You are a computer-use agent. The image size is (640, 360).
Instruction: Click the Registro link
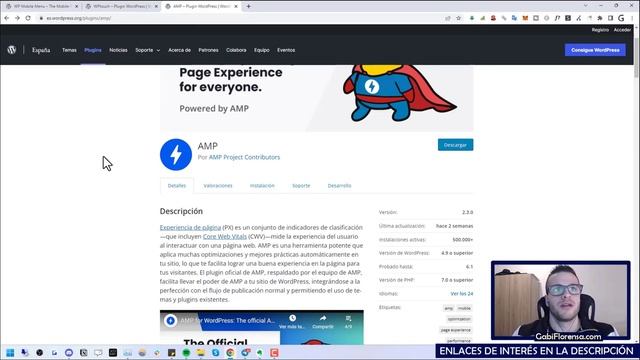(x=600, y=30)
